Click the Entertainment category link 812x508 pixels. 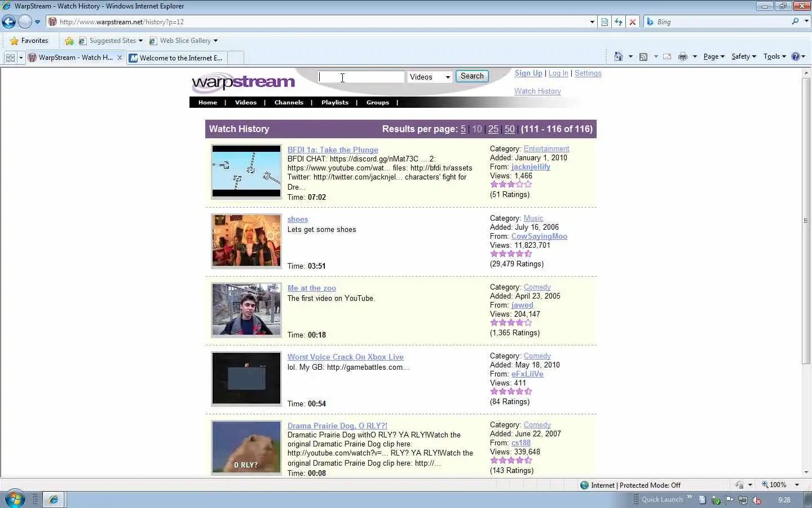(546, 149)
